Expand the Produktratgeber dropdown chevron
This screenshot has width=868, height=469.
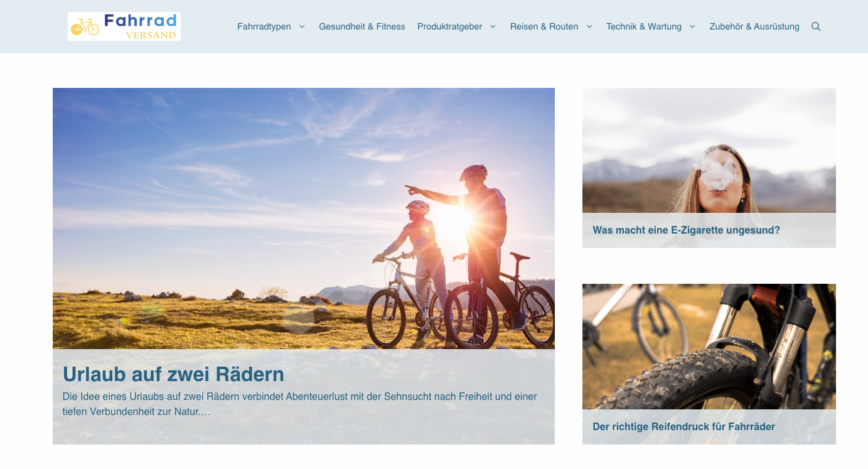click(x=493, y=26)
